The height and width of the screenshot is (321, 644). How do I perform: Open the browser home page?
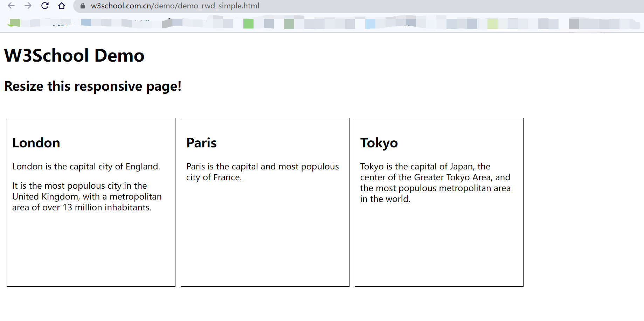coord(62,6)
